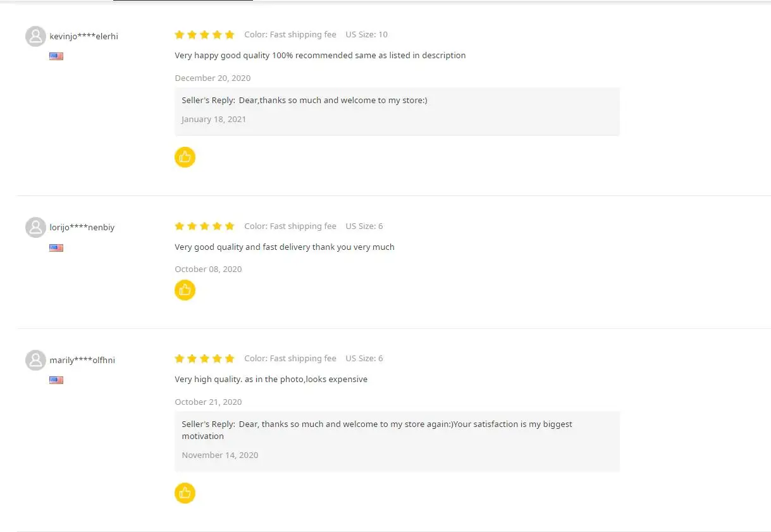The height and width of the screenshot is (532, 771).
Task: Click the seller's reply about 'biggest motivation'
Action: point(376,430)
